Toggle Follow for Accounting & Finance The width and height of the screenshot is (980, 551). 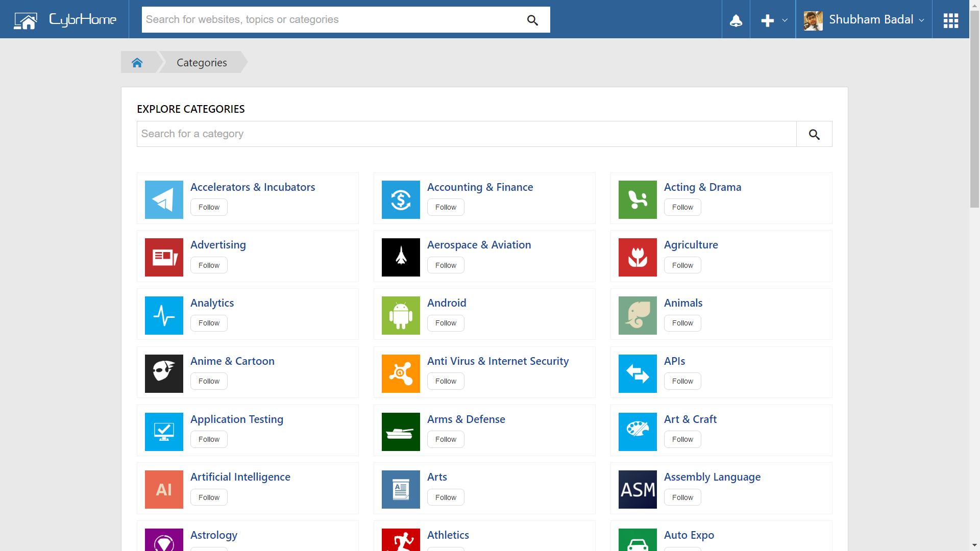tap(446, 207)
